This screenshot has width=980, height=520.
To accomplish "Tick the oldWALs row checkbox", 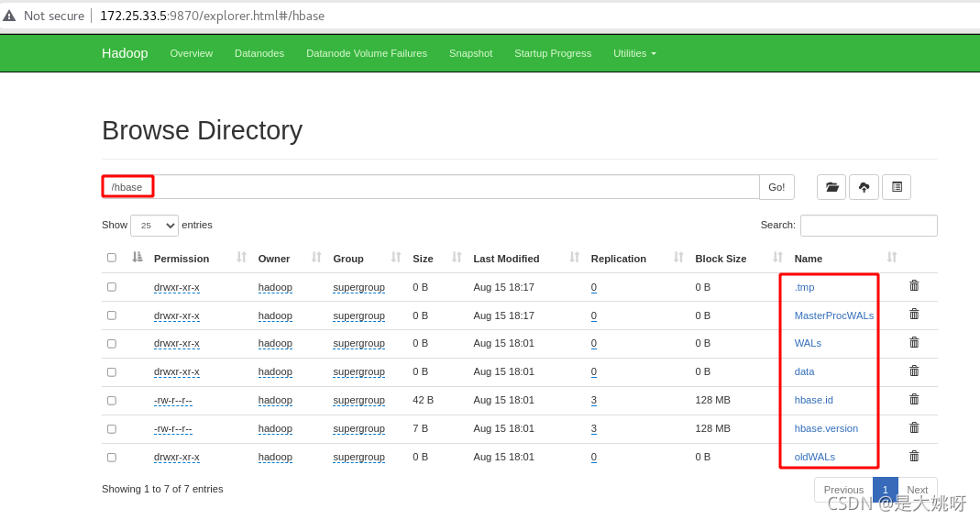I will [112, 458].
